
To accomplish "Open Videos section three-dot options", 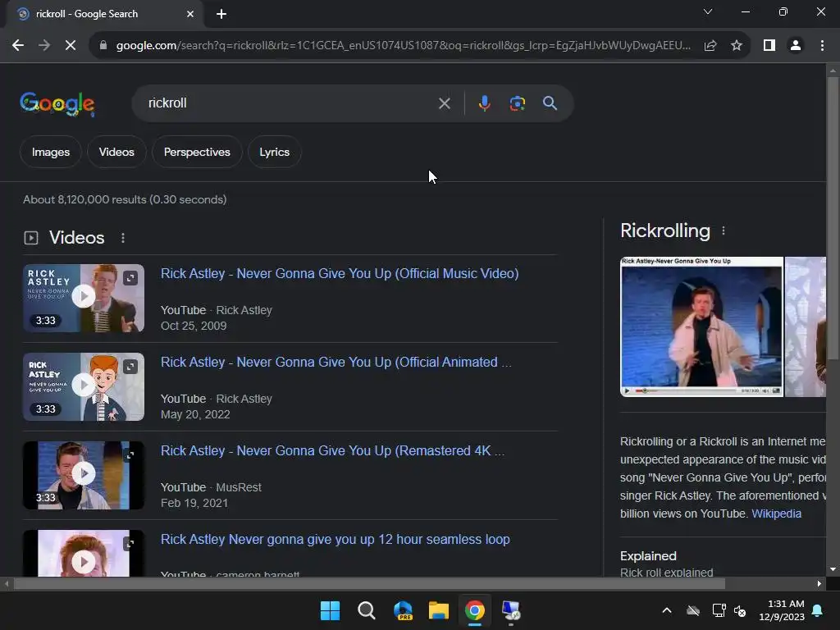I will click(x=123, y=238).
